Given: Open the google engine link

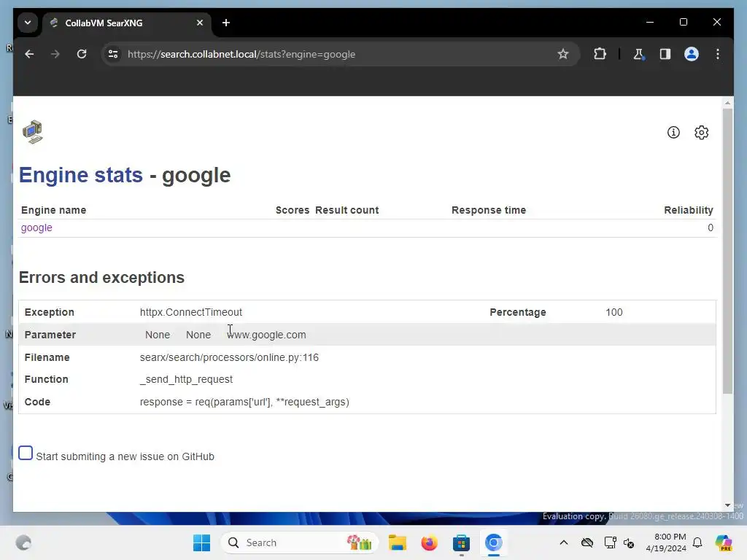Looking at the screenshot, I should (36, 227).
